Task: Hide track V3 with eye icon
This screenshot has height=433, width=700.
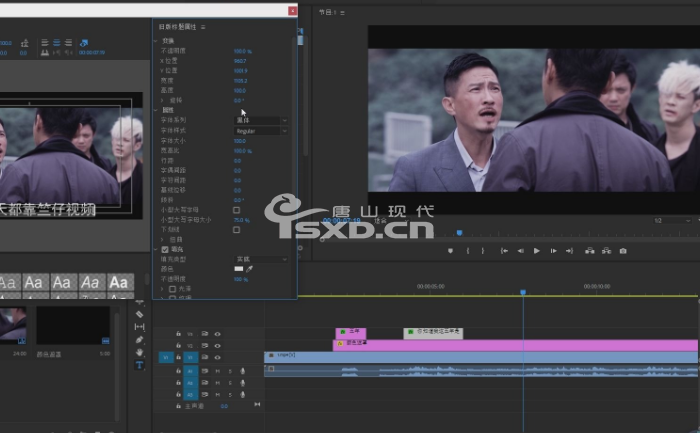Action: pos(217,334)
